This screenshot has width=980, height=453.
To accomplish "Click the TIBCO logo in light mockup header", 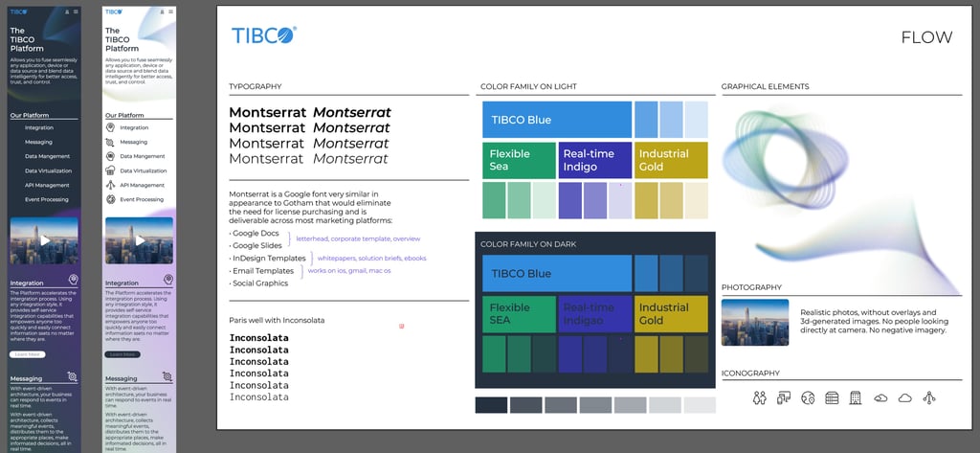I will point(114,11).
